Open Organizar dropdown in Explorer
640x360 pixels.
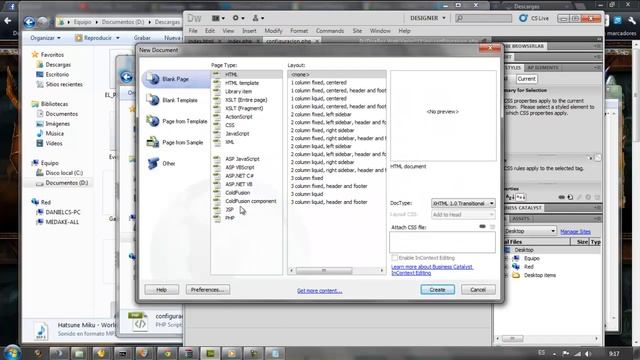tap(45, 38)
